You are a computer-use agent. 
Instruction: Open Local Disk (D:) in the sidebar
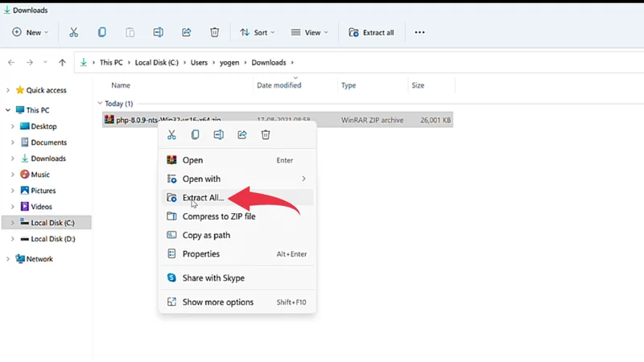click(52, 239)
